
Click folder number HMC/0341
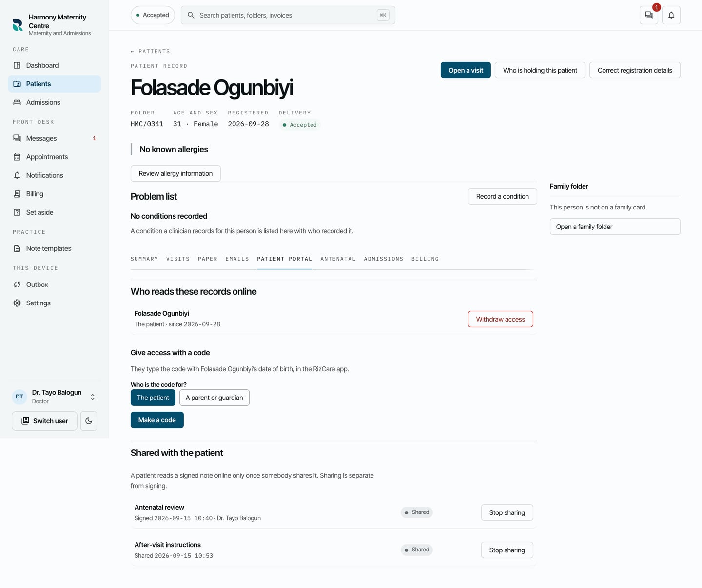tap(147, 124)
